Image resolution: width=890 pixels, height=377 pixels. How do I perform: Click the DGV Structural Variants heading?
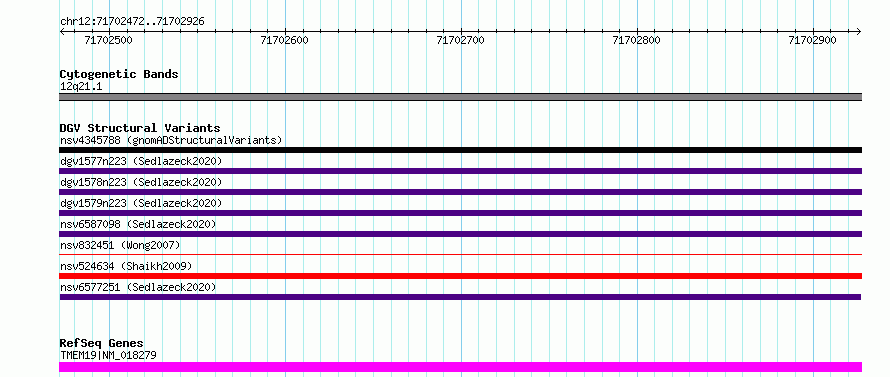(140, 128)
